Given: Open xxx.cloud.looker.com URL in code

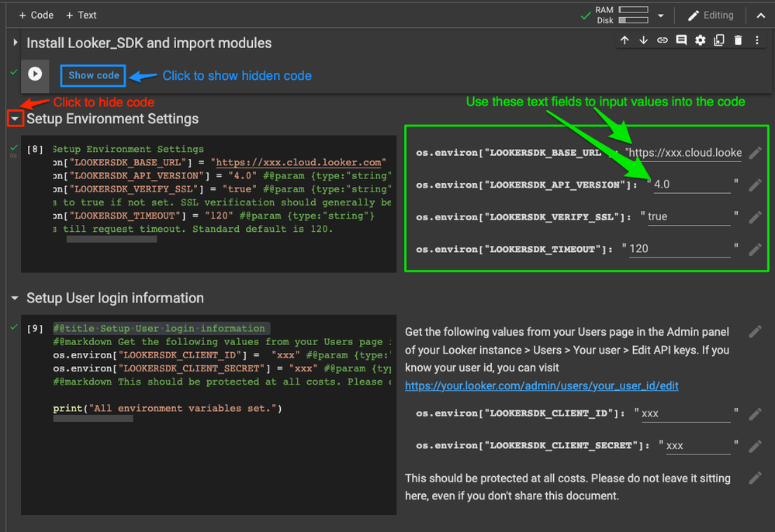Looking at the screenshot, I should click(x=299, y=163).
